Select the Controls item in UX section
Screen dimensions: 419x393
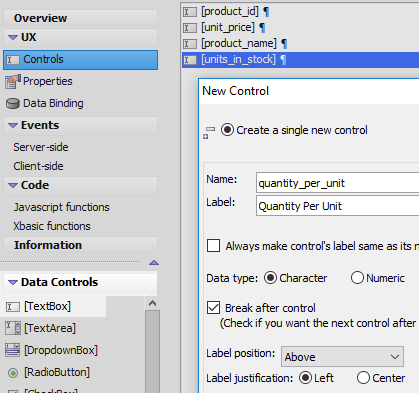(80, 60)
